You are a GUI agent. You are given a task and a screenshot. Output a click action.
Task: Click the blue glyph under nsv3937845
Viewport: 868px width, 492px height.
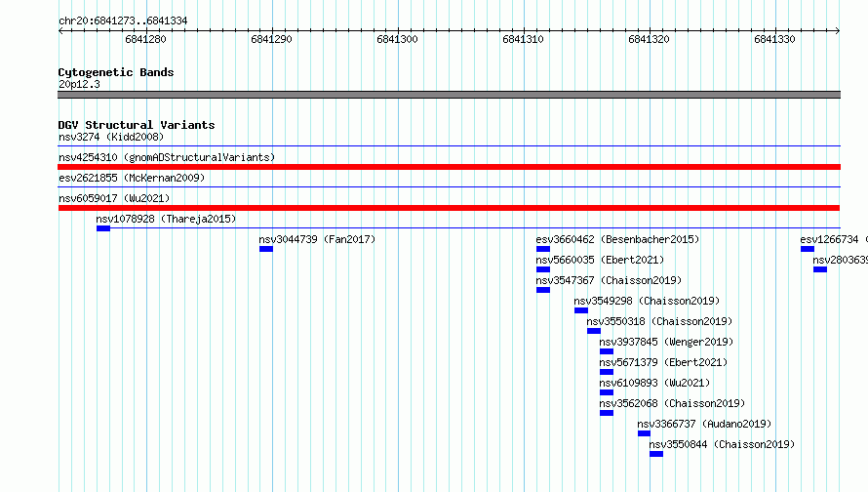(x=607, y=351)
